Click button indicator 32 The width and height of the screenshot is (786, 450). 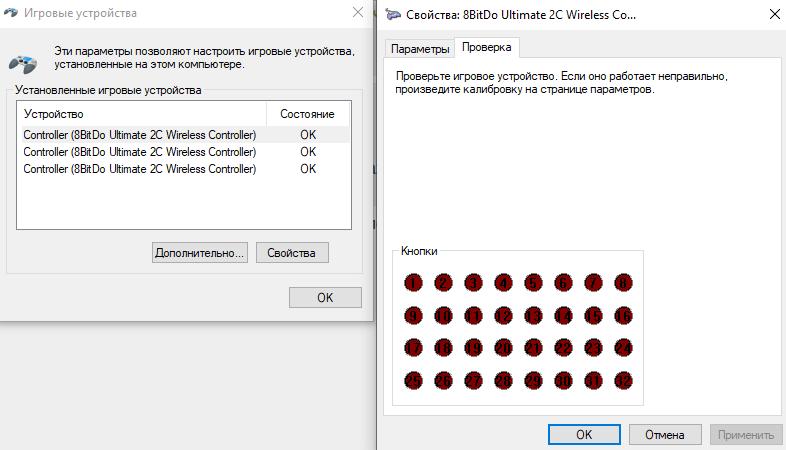(x=624, y=381)
